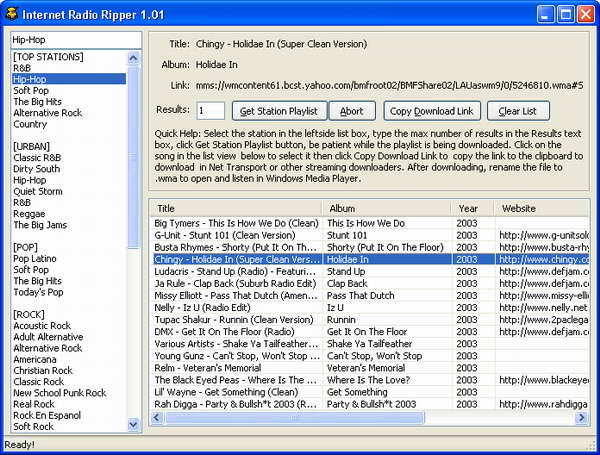Select Country station in list

coord(30,124)
